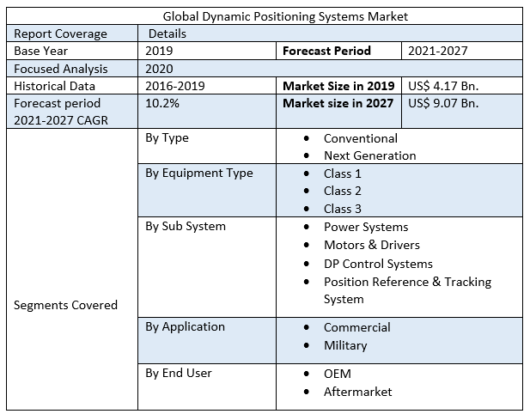Click the Next Generation bullet item
This screenshot has width=530, height=420.
pyautogui.click(x=369, y=155)
